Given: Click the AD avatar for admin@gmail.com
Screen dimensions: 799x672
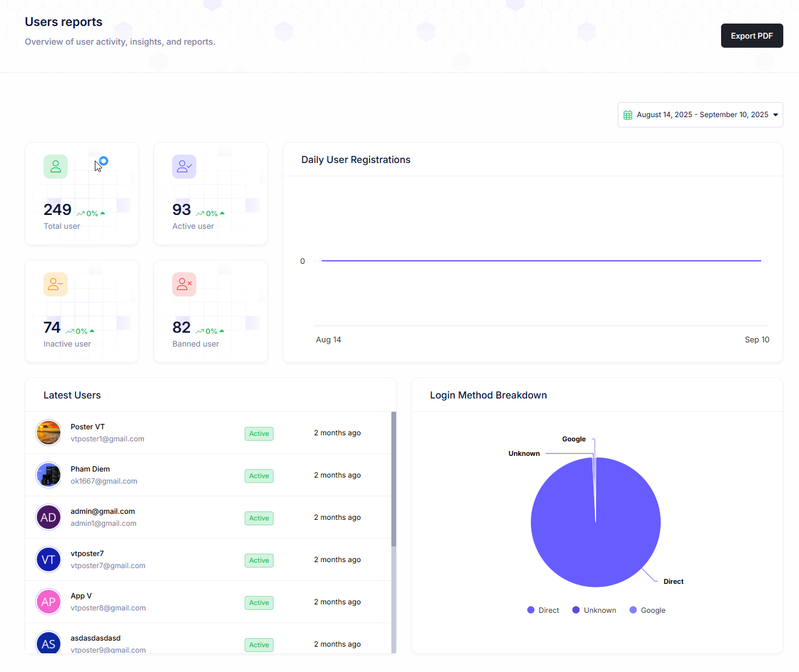Looking at the screenshot, I should tap(48, 517).
